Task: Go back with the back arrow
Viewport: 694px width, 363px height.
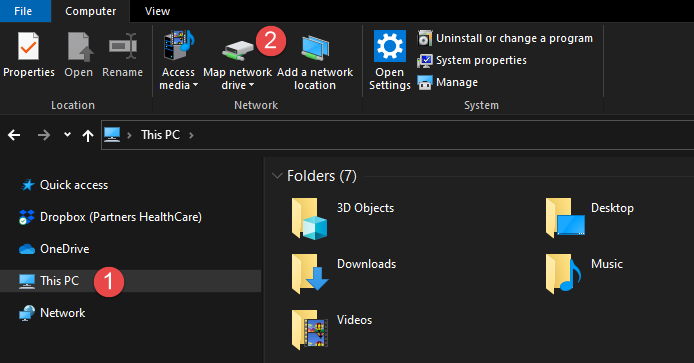Action: 14,135
